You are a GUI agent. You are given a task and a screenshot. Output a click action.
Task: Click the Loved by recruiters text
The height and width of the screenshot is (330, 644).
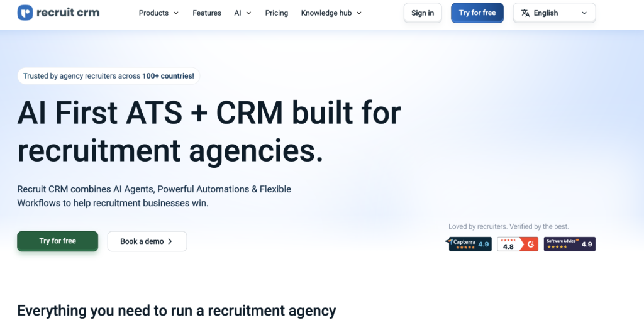click(508, 226)
